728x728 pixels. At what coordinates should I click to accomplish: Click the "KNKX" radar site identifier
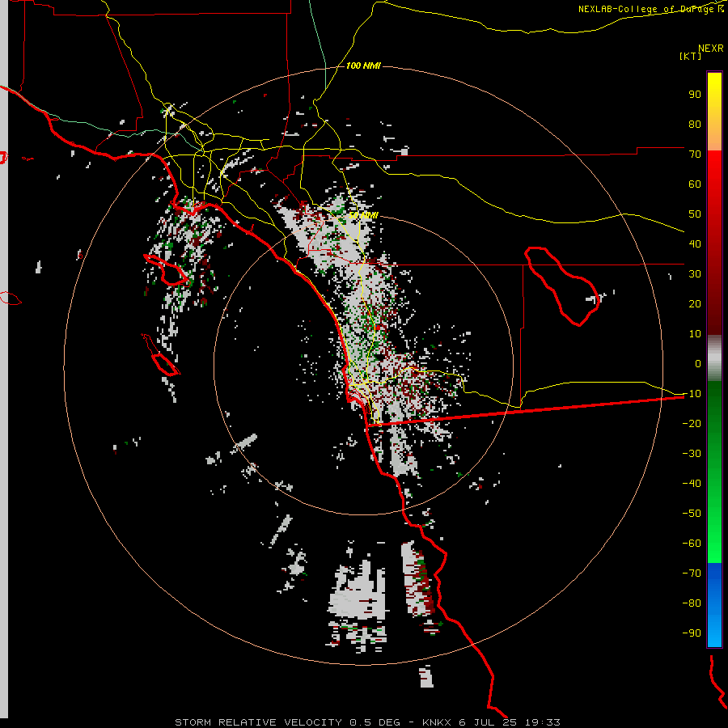pyautogui.click(x=437, y=722)
